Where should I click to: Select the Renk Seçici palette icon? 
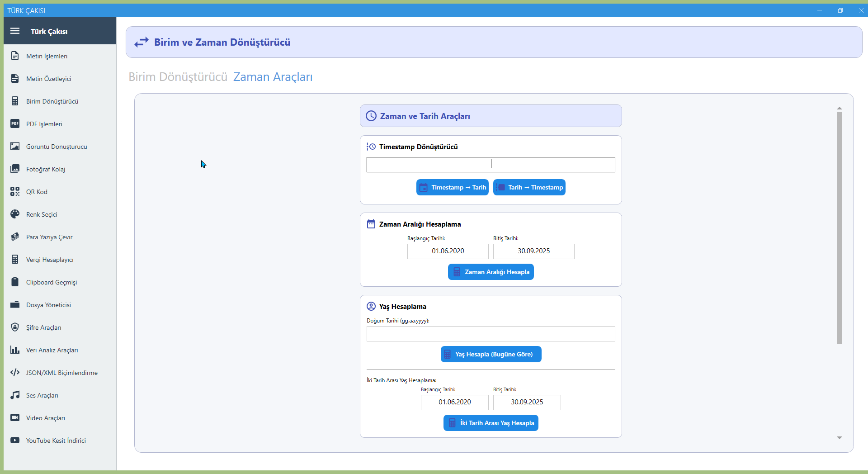coord(15,214)
